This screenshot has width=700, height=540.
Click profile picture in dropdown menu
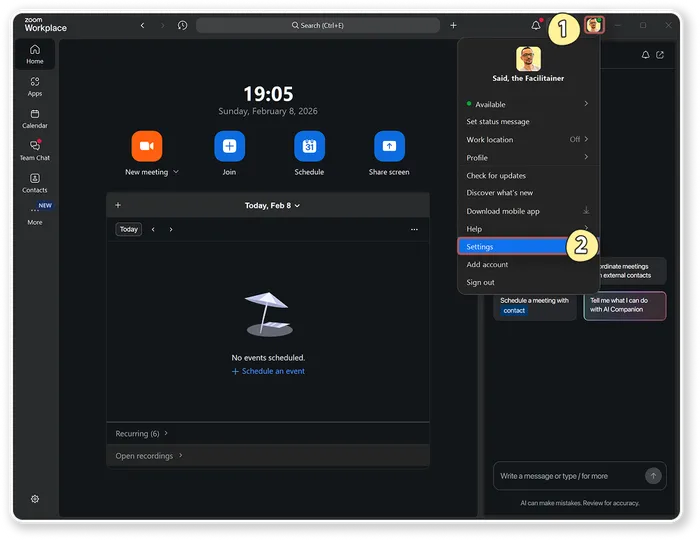pyautogui.click(x=528, y=58)
